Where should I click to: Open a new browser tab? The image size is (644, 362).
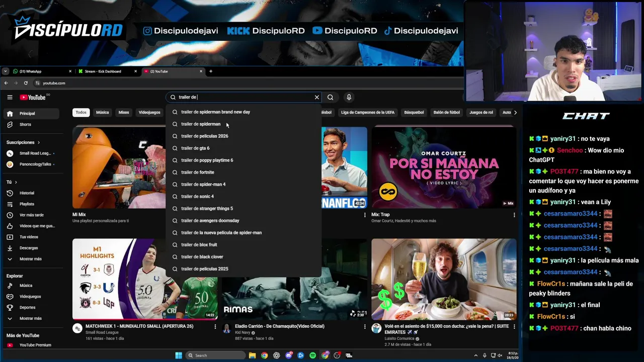(x=211, y=71)
